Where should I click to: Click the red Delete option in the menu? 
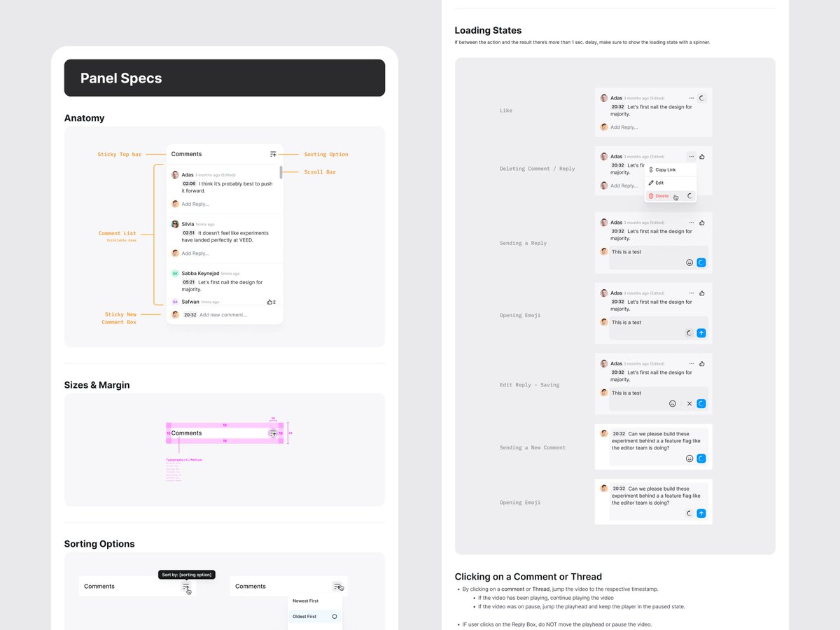(x=661, y=196)
